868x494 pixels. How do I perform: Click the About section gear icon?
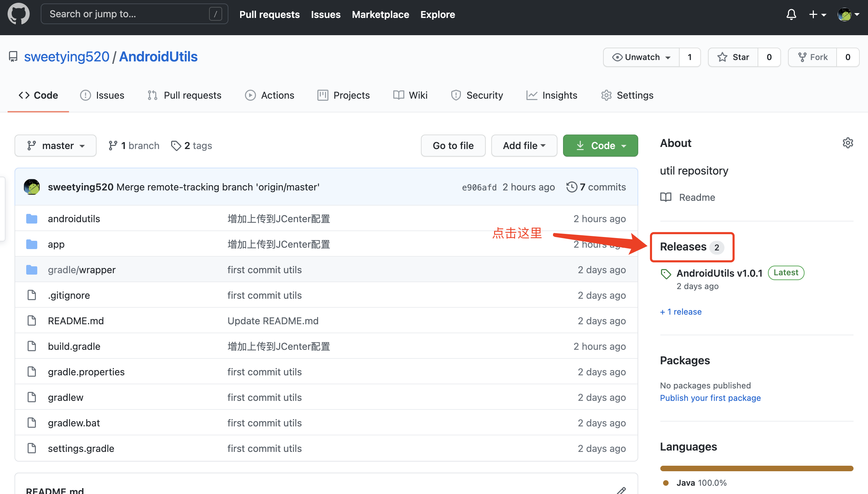tap(848, 143)
